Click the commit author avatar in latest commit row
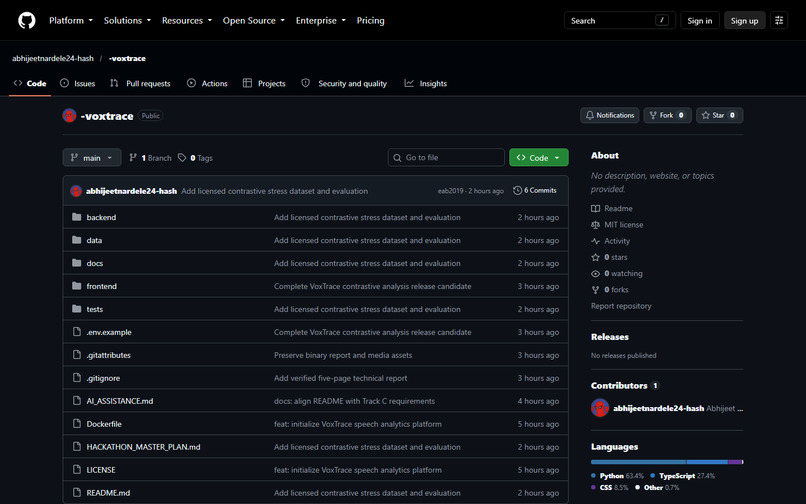 pyautogui.click(x=76, y=191)
